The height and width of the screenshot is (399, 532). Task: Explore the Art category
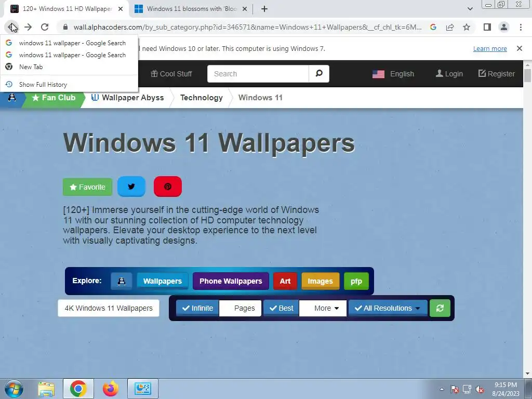click(x=285, y=281)
